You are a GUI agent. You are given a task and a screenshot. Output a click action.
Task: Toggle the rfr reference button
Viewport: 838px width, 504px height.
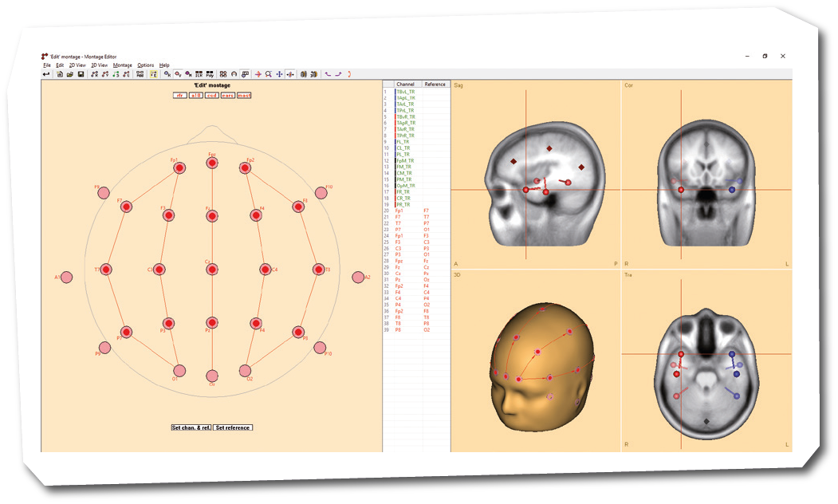pos(180,95)
